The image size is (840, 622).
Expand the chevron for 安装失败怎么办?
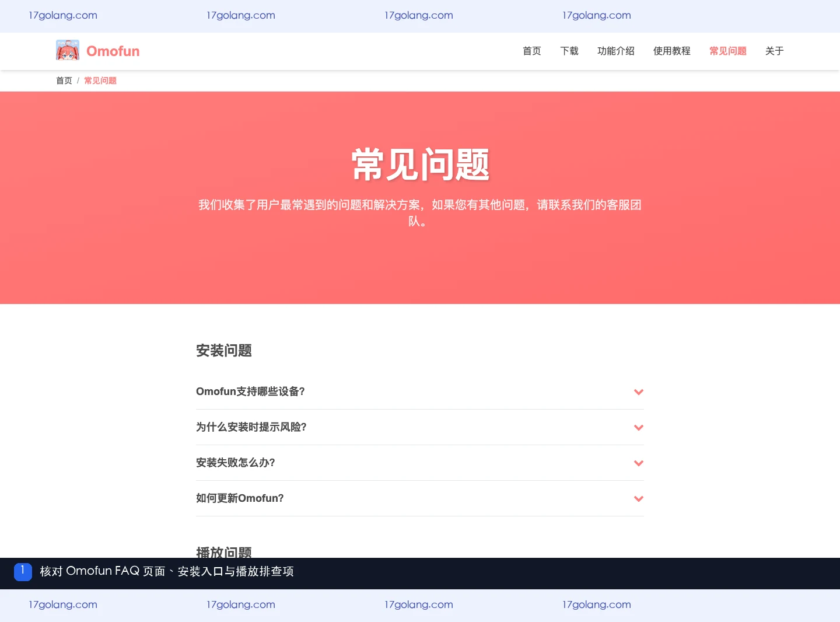click(x=639, y=463)
